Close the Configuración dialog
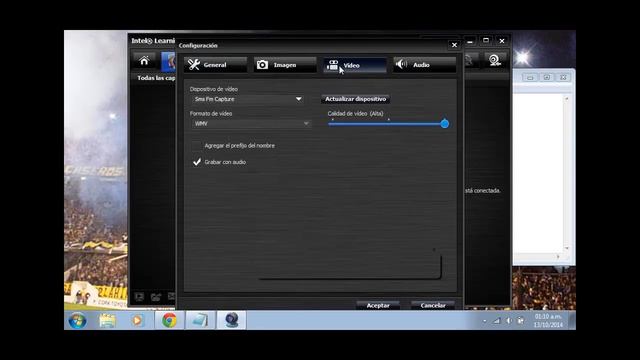This screenshot has height=360, width=640. point(454,45)
